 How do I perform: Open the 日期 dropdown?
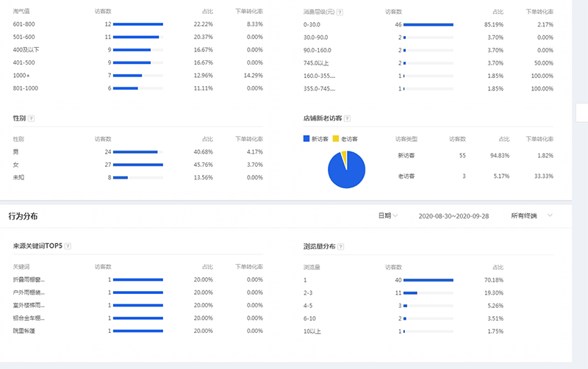pos(387,216)
